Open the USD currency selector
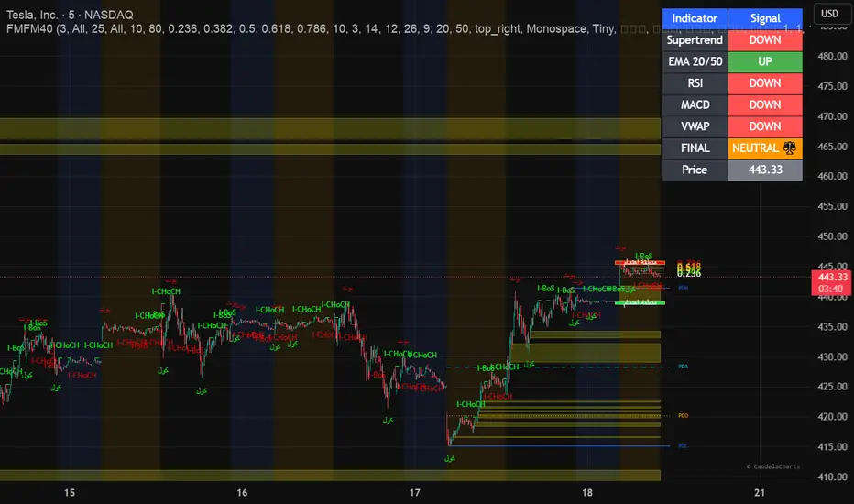Screen dimensions: 854x504 830,14
